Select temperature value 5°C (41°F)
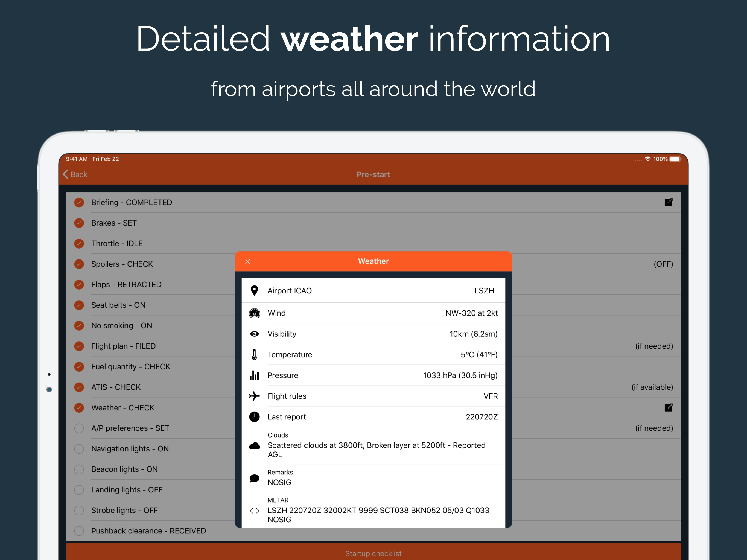 pos(479,354)
